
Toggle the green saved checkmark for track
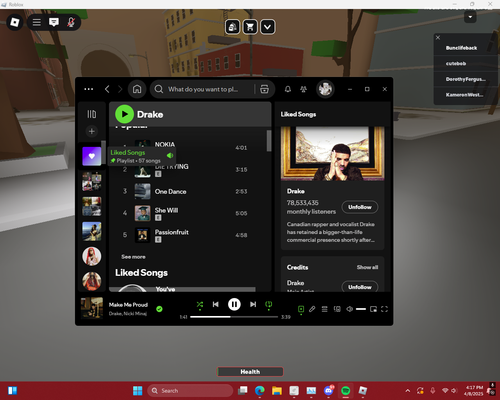pos(159,309)
